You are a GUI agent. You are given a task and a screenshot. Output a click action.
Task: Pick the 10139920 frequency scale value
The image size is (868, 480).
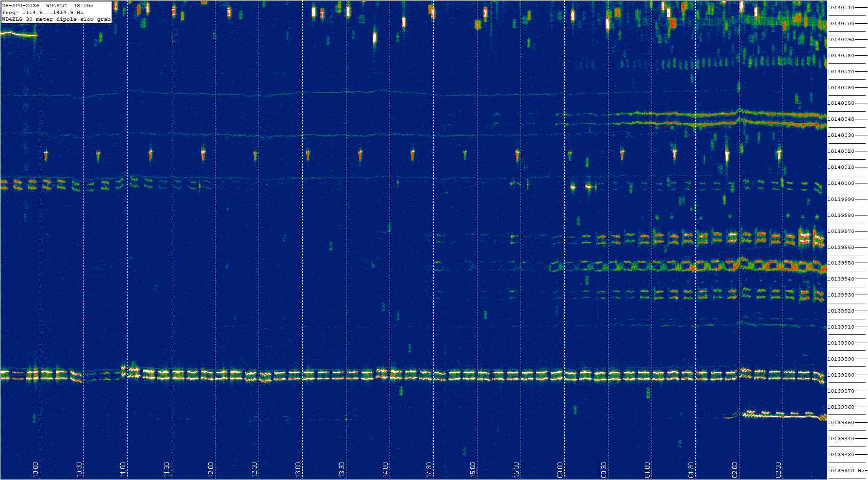point(841,311)
